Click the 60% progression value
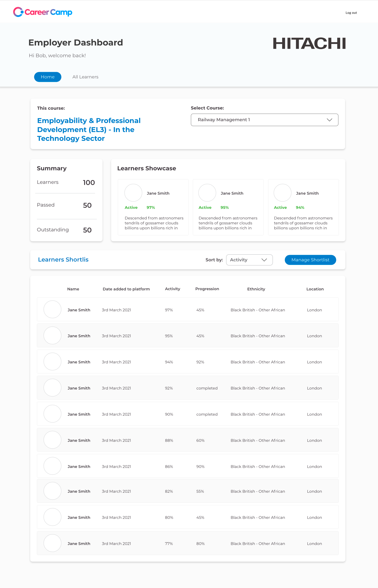The width and height of the screenshot is (378, 588). (200, 440)
